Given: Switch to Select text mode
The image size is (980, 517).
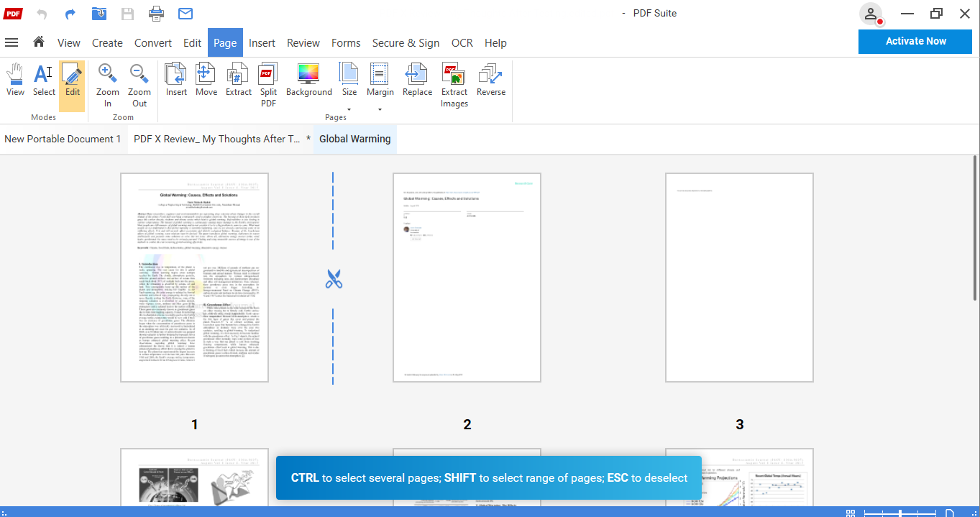Looking at the screenshot, I should 43,79.
